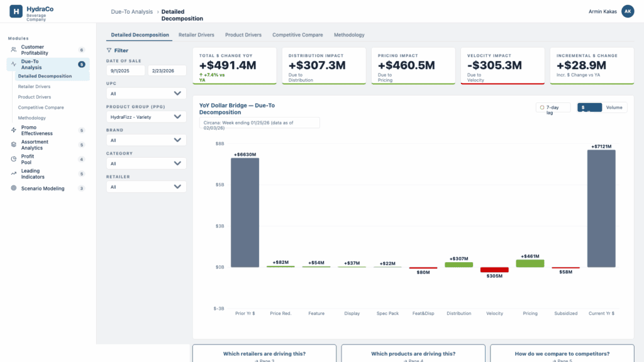Click 'Which products are driving this?' card
This screenshot has height=362, width=644.
pos(413,353)
